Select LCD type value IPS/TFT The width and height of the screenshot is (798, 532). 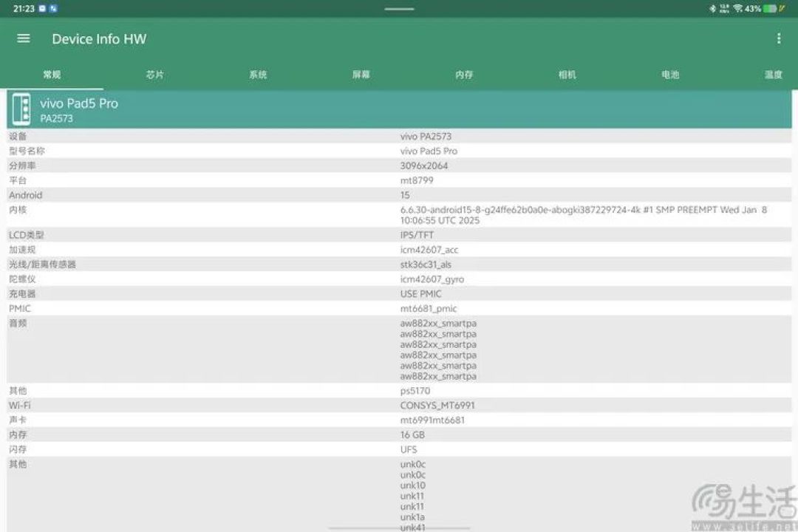[x=417, y=235]
